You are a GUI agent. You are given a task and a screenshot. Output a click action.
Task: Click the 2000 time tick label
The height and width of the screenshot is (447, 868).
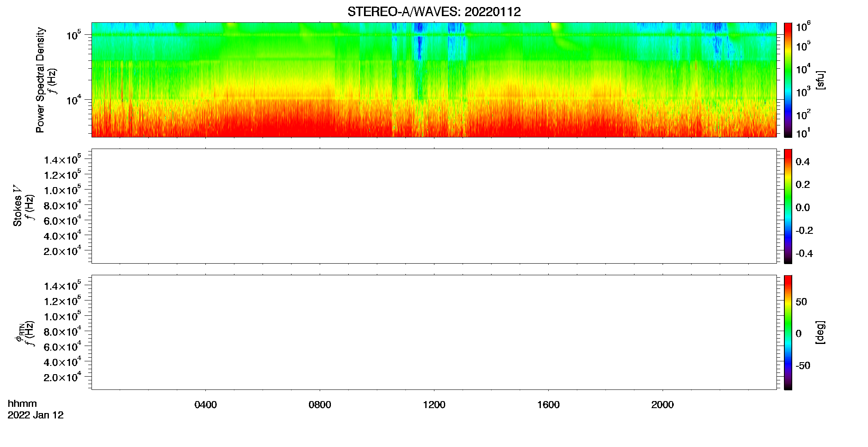point(663,405)
